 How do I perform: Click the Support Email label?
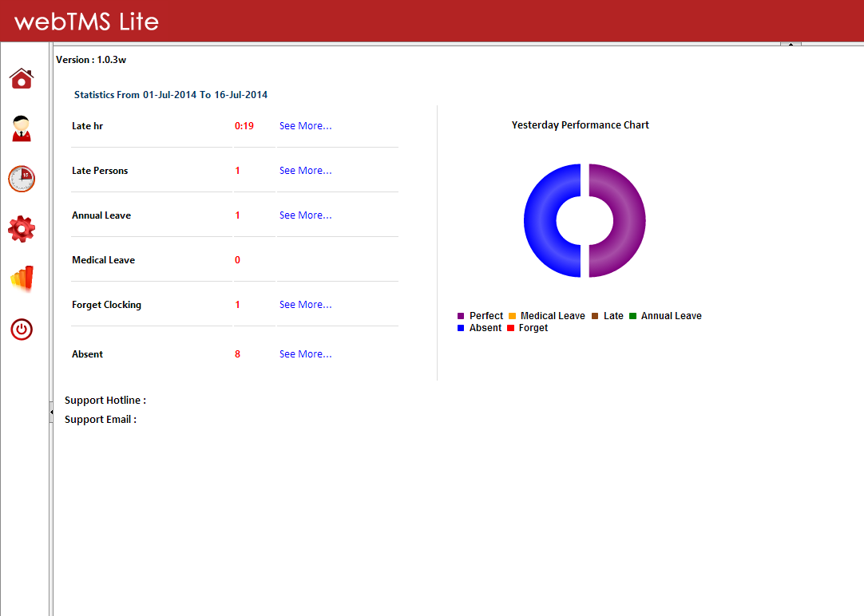(101, 420)
